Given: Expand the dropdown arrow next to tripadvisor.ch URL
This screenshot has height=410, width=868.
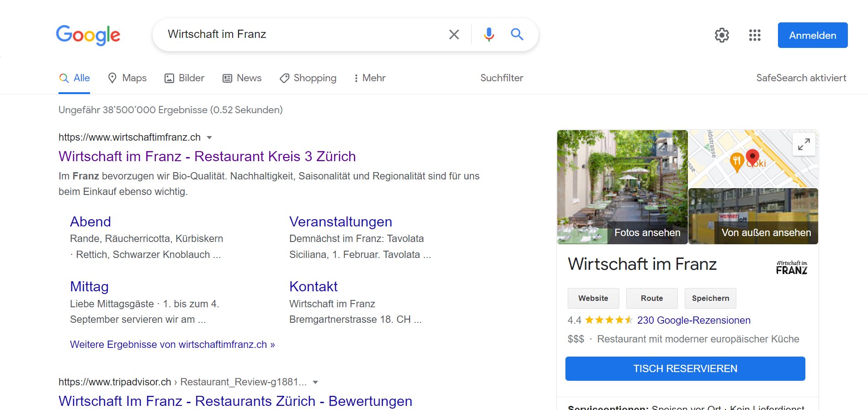Looking at the screenshot, I should 315,382.
